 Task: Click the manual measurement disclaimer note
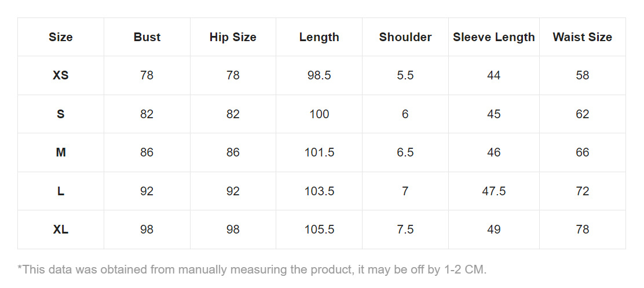point(252,269)
